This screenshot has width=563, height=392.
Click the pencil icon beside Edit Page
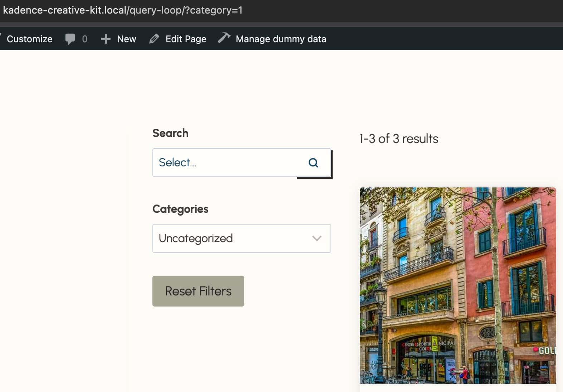[x=154, y=39]
